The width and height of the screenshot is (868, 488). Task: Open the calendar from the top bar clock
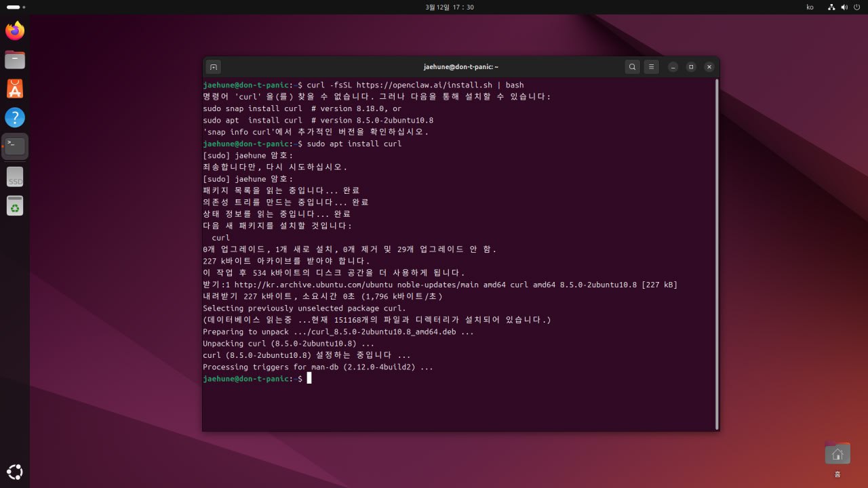tap(449, 7)
